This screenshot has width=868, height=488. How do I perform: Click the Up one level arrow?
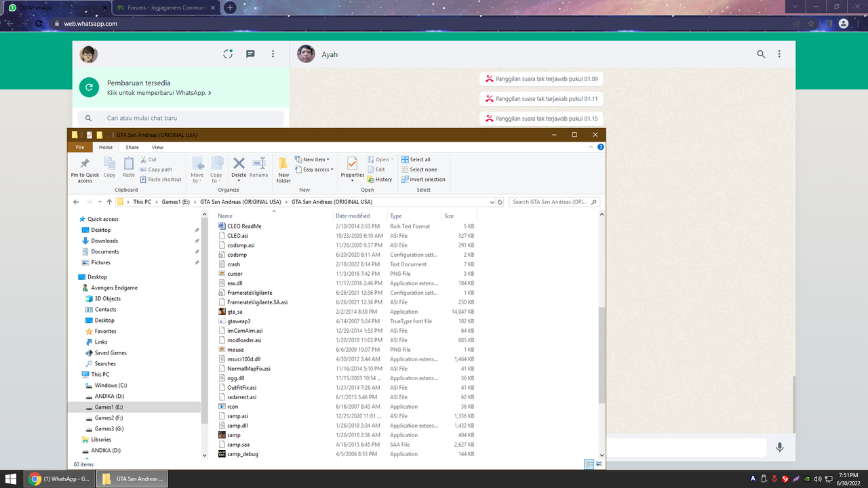point(109,202)
